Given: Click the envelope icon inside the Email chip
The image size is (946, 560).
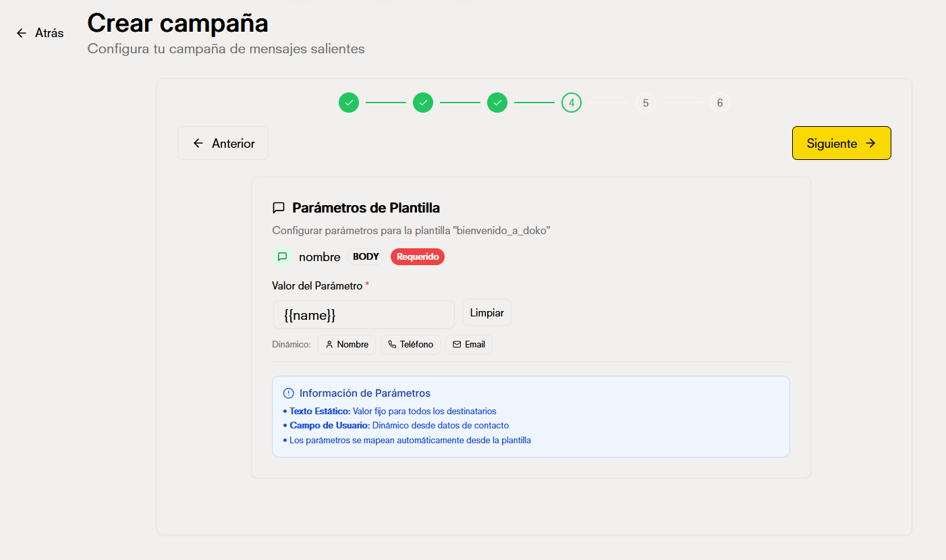Looking at the screenshot, I should pos(456,344).
